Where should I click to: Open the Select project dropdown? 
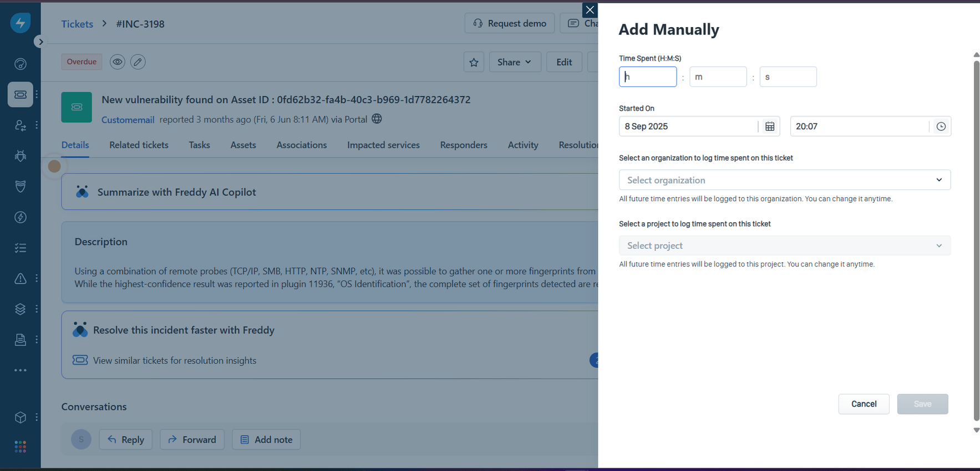pyautogui.click(x=785, y=245)
